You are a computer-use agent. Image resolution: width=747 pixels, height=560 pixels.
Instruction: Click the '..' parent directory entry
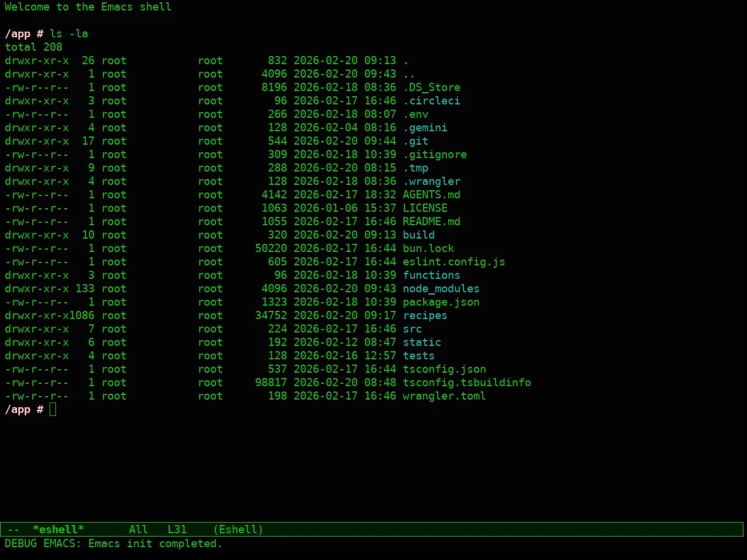click(x=409, y=74)
